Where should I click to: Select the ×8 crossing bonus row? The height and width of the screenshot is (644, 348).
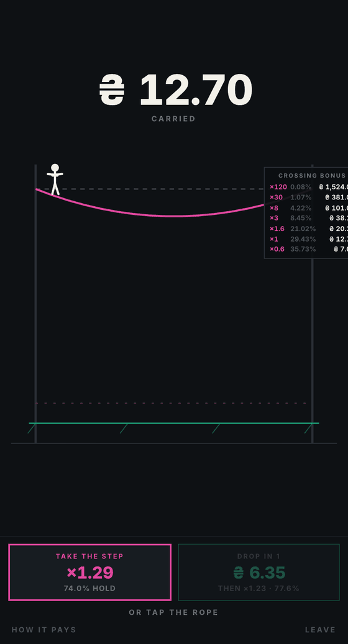click(x=309, y=208)
